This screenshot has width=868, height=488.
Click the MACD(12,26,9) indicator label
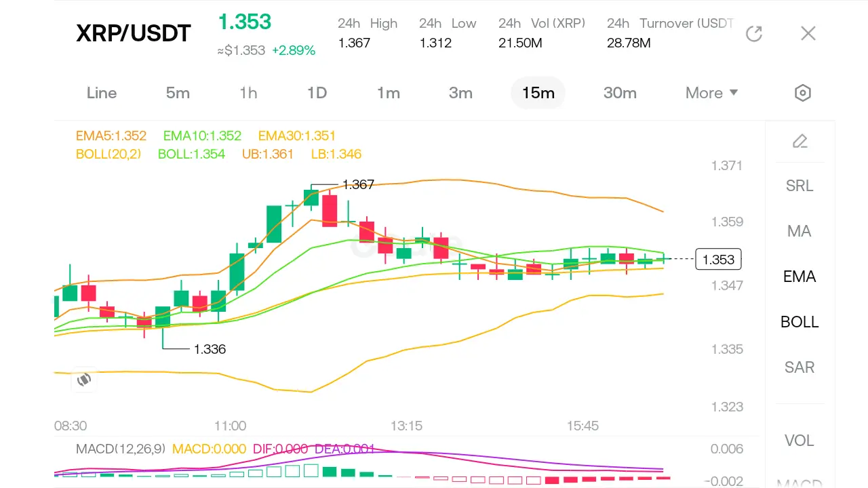(x=121, y=449)
